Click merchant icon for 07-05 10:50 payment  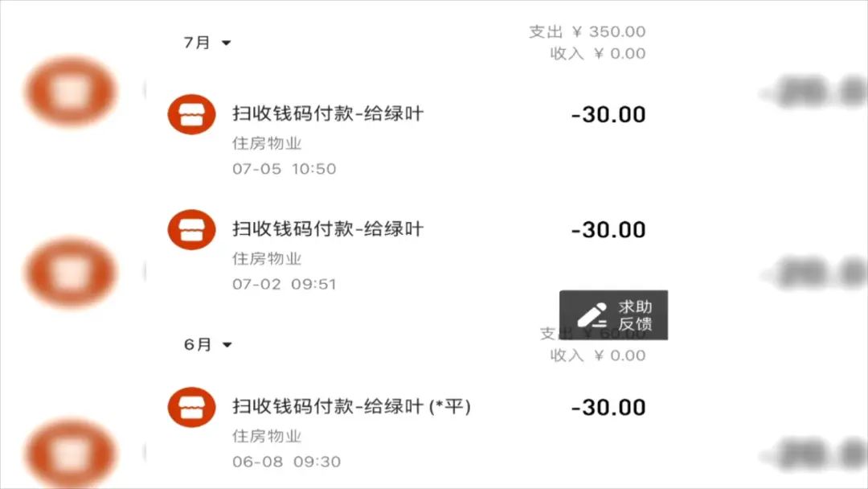click(191, 115)
